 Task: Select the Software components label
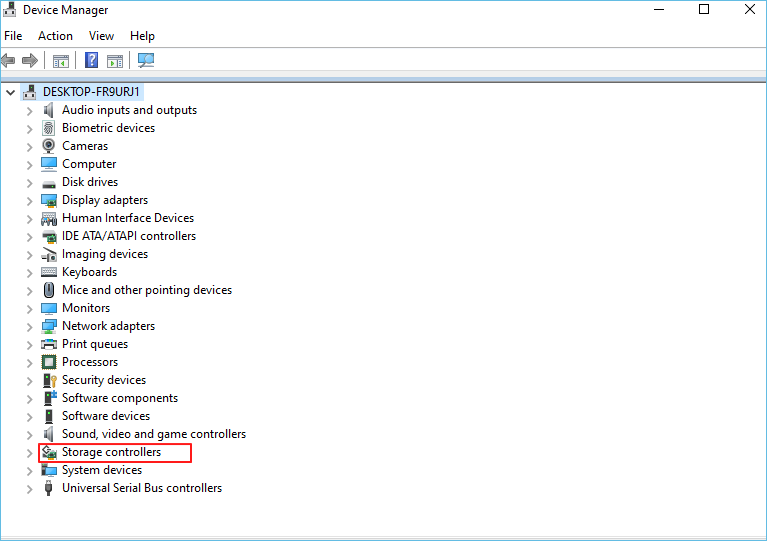click(x=120, y=398)
